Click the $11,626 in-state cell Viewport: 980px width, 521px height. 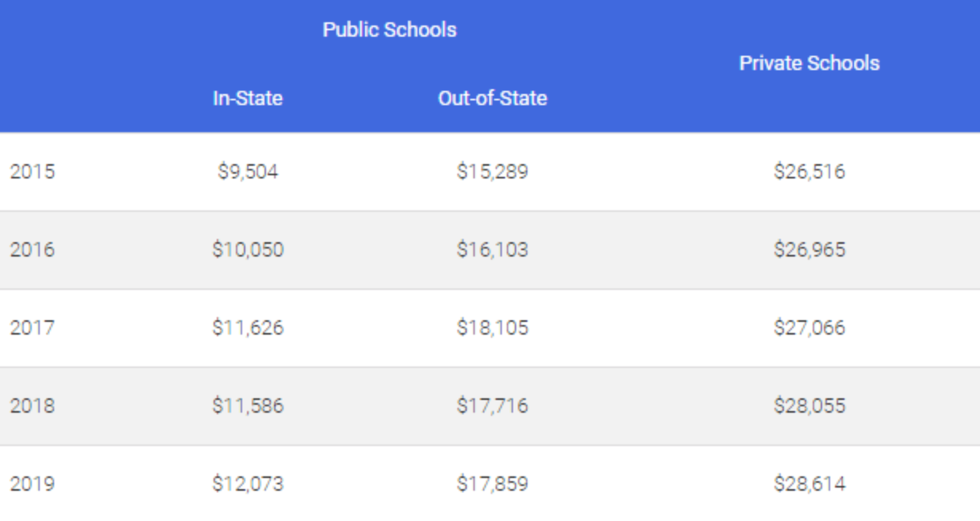(x=248, y=328)
